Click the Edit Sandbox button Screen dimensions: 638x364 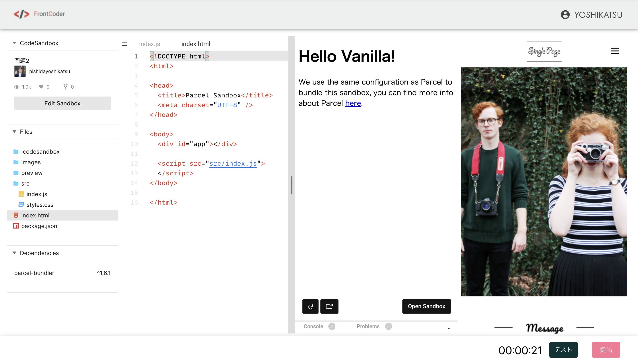tap(62, 103)
